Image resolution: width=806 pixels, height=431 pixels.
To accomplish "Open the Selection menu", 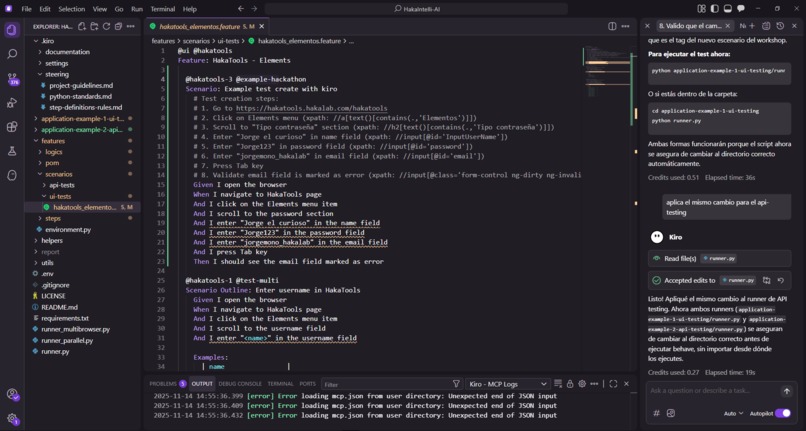I will tap(71, 9).
